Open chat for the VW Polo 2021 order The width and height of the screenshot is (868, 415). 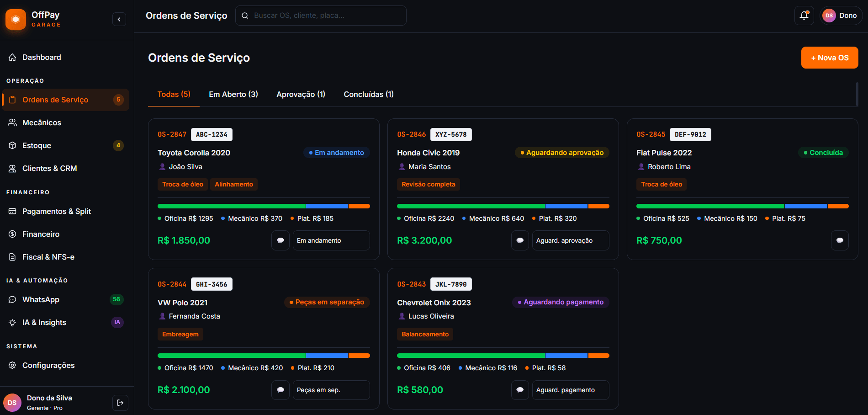281,390
